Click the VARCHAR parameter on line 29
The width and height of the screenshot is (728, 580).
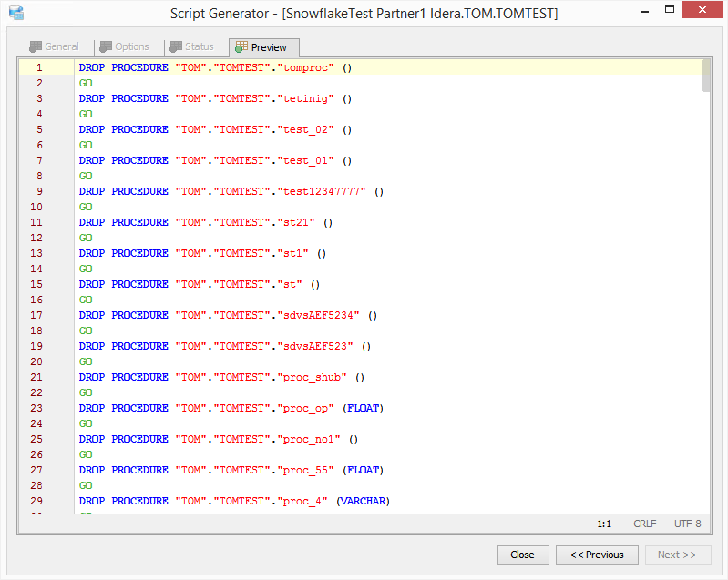point(363,501)
